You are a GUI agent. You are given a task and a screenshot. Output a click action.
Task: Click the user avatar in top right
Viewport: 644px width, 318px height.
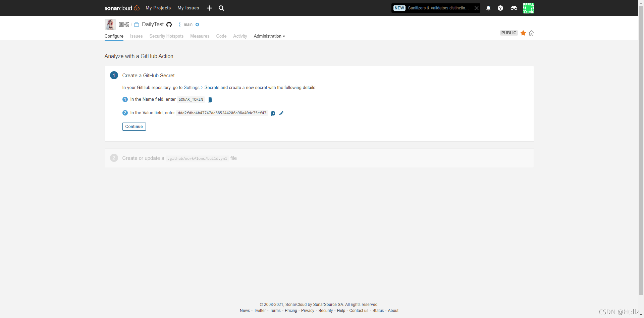coord(529,8)
